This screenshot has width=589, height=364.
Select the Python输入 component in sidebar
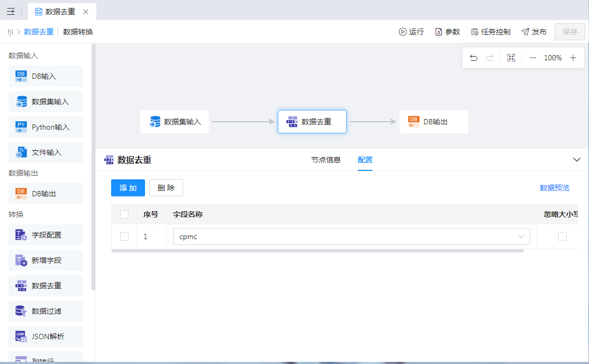46,127
